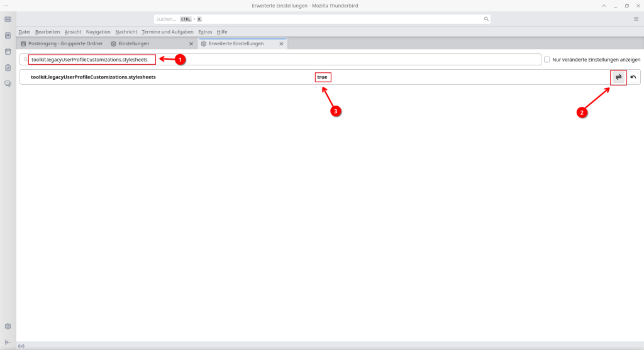644x350 pixels.
Task: Click the online status icon in status bar
Action: point(21,346)
